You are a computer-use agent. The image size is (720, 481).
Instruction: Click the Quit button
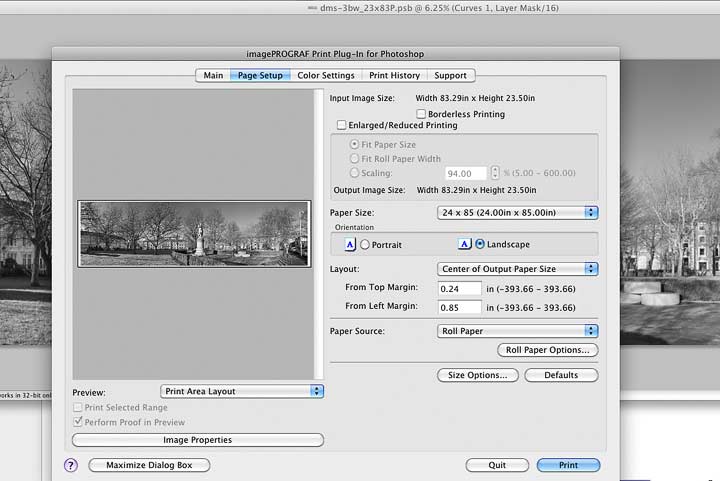pos(497,465)
